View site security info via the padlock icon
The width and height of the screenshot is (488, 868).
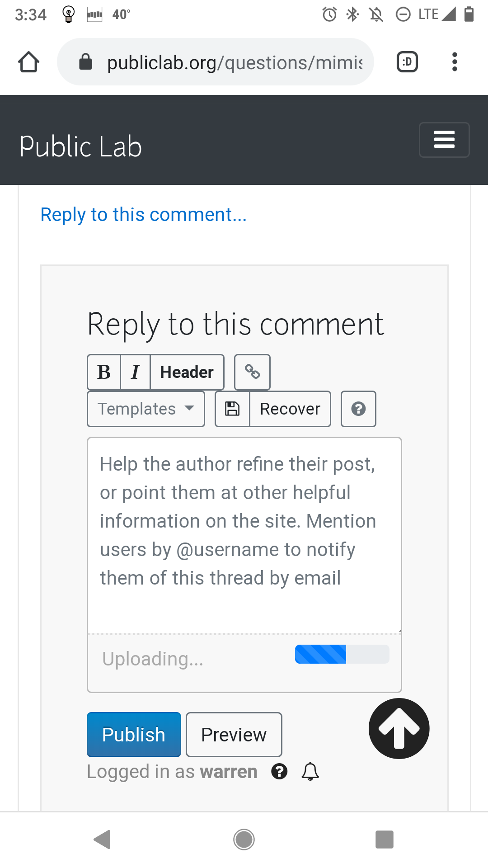coord(86,61)
